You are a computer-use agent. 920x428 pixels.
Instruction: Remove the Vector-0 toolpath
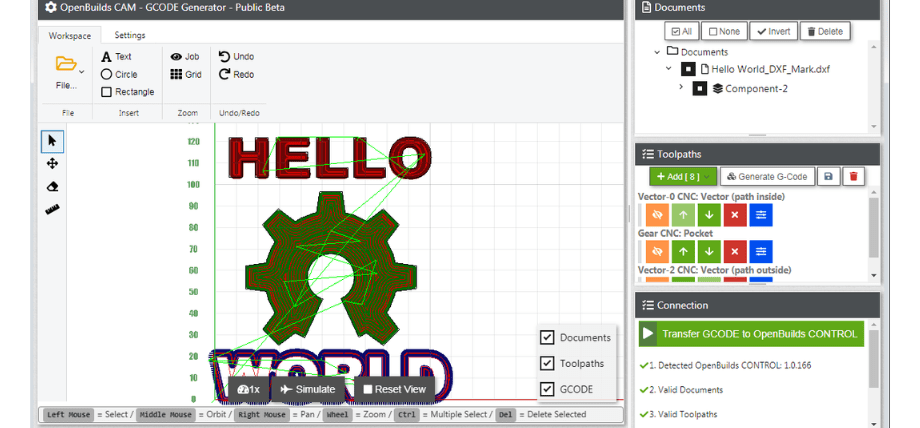[735, 215]
